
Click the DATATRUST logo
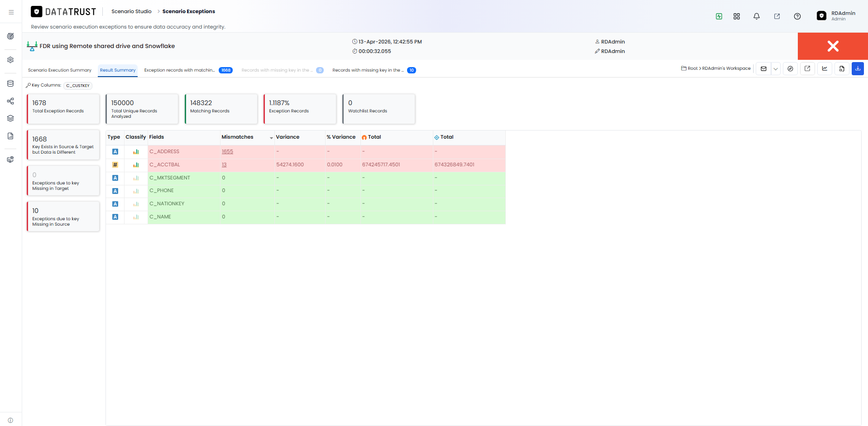coord(63,12)
